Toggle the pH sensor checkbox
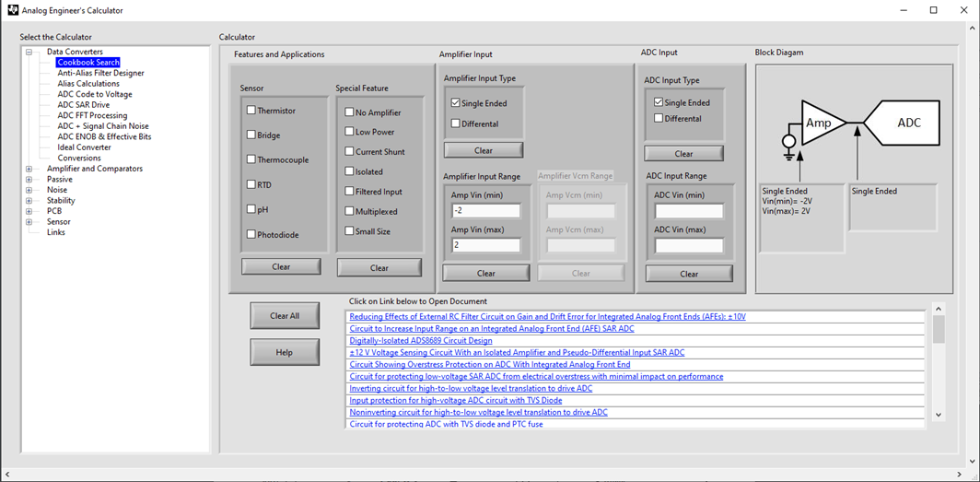The height and width of the screenshot is (482, 980). pos(251,209)
